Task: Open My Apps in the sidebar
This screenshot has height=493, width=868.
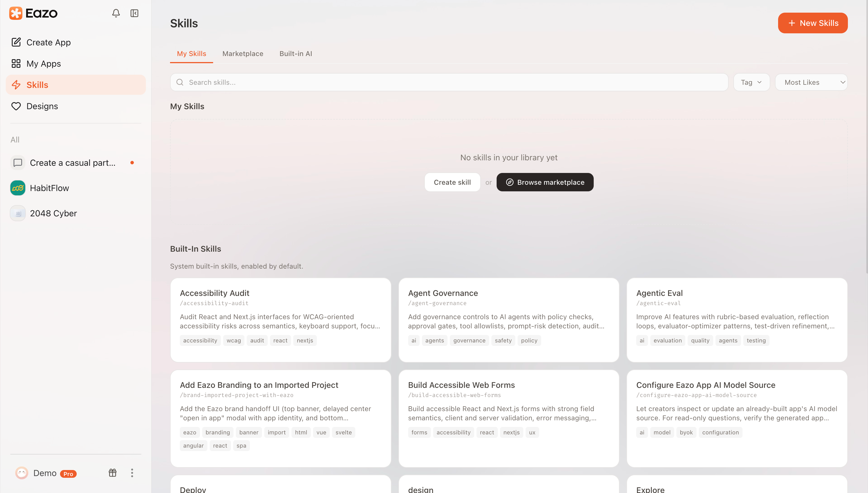Action: point(76,64)
